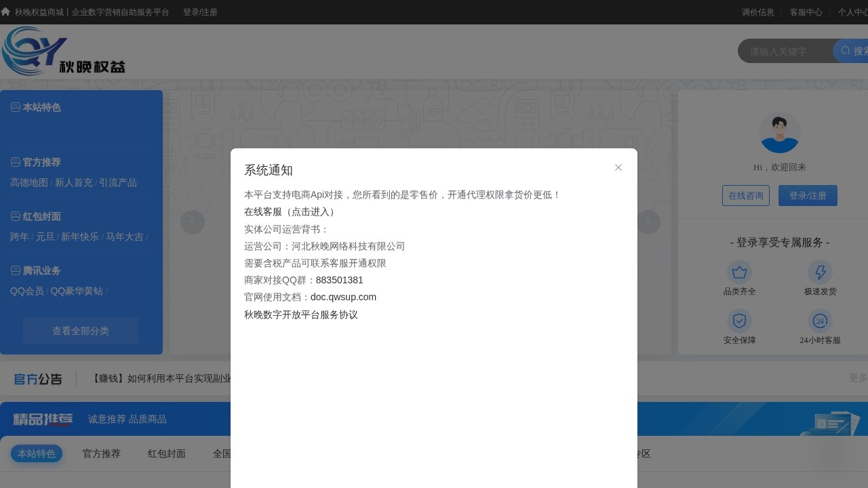Open 在线客服（点击进入）link in dialog
Screen dimensions: 868x488
pos(291,211)
